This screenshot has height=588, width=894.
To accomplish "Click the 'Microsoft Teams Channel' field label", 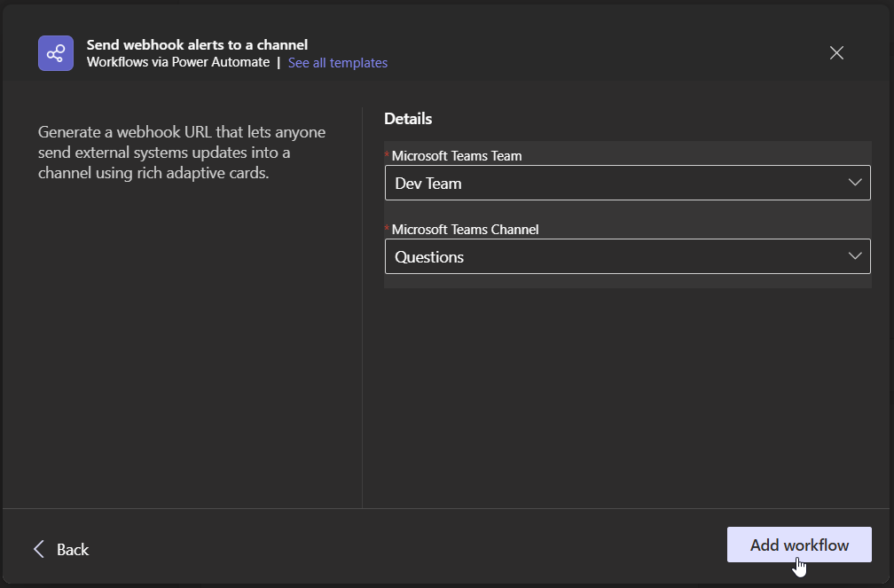I will tap(465, 230).
